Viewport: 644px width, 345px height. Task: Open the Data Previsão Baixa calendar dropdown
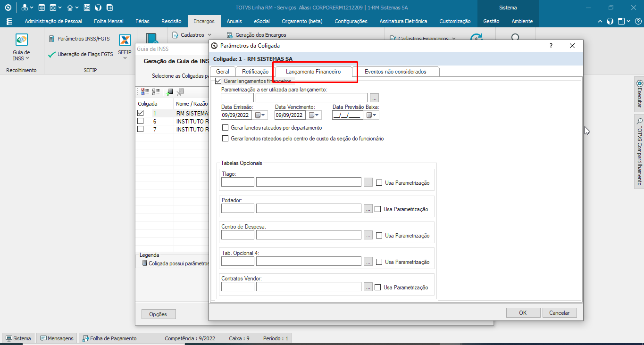coord(372,115)
